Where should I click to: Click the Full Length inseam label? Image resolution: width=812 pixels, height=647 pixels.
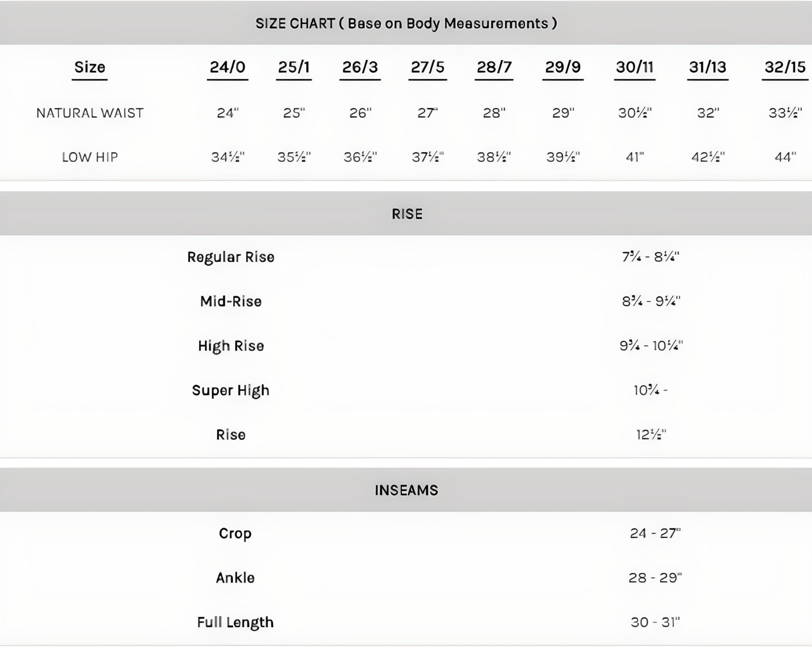(235, 622)
